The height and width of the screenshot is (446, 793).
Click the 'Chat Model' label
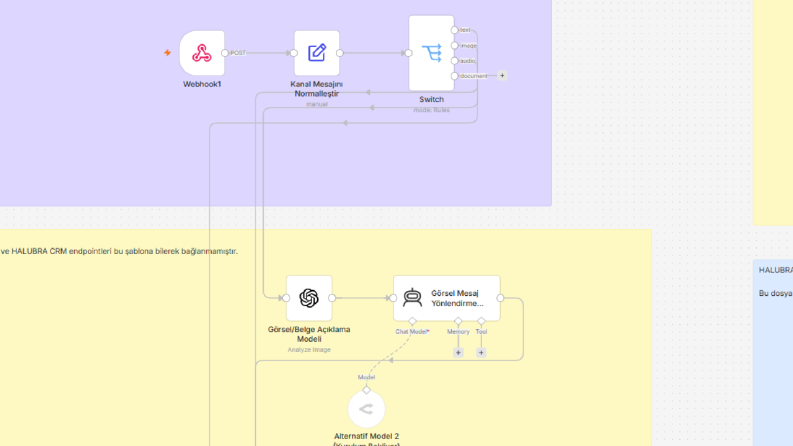tap(412, 332)
